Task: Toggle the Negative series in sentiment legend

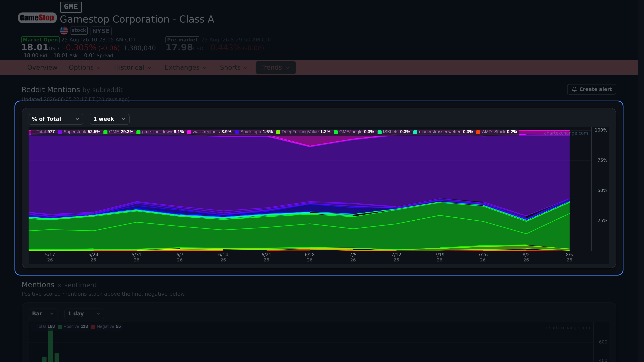Action: 106,327
